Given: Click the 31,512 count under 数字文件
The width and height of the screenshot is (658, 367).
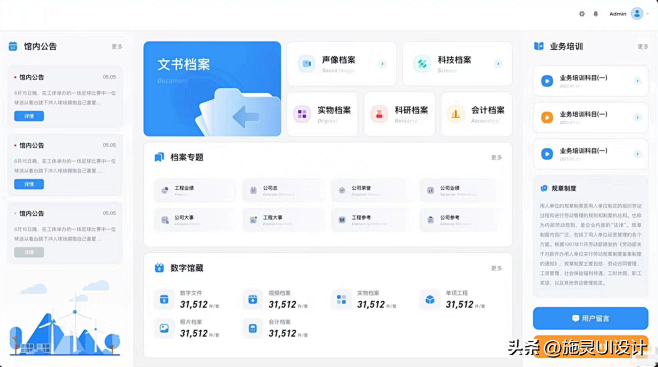Looking at the screenshot, I should [194, 305].
